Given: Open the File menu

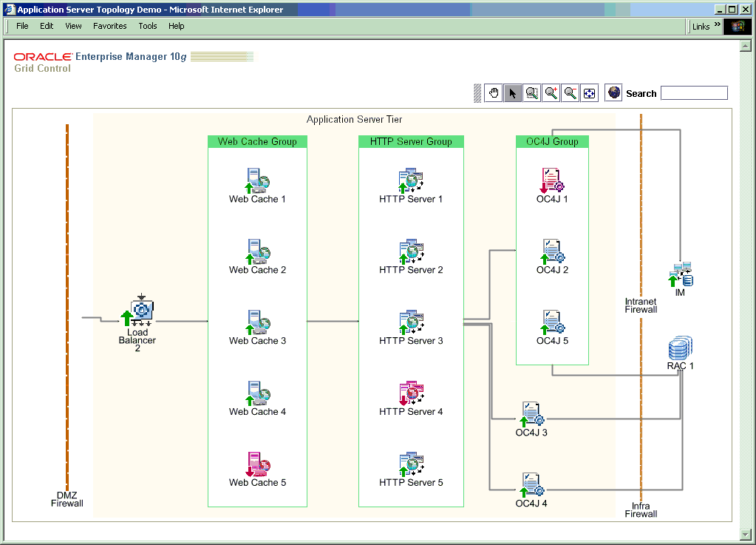Looking at the screenshot, I should (x=22, y=26).
